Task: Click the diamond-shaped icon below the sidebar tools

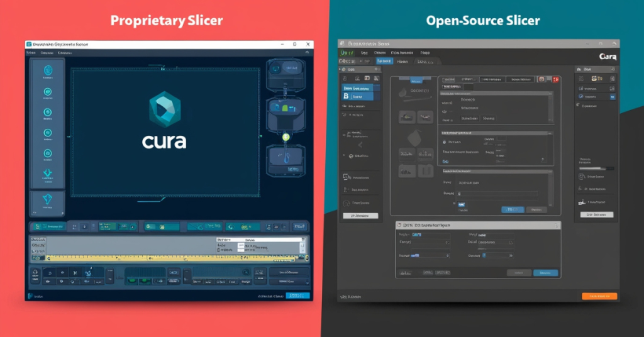Action: point(48,199)
